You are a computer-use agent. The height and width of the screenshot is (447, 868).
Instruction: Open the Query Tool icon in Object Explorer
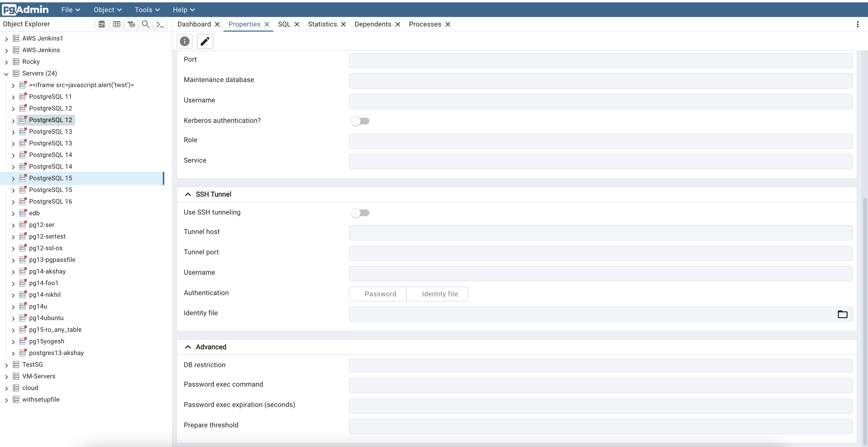pos(102,24)
